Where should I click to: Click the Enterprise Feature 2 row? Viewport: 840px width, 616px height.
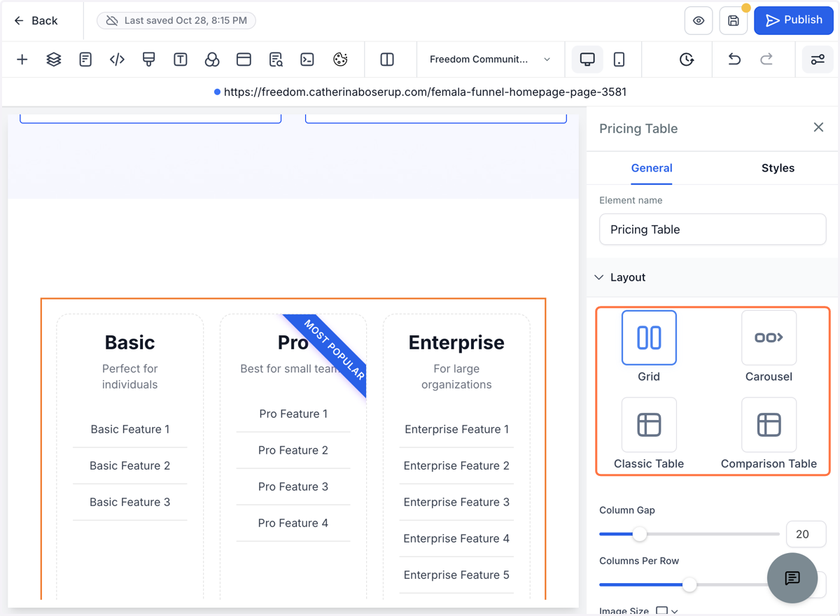[x=456, y=465]
